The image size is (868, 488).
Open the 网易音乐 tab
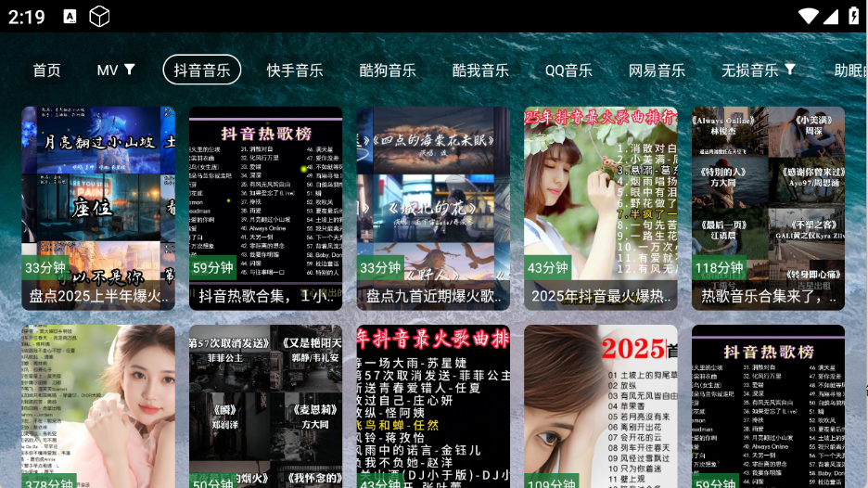pos(657,71)
